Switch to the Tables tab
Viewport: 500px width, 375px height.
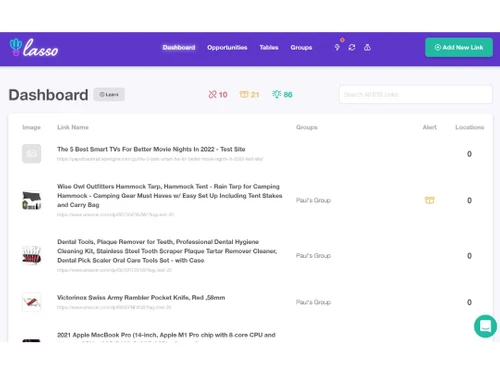[x=269, y=47]
